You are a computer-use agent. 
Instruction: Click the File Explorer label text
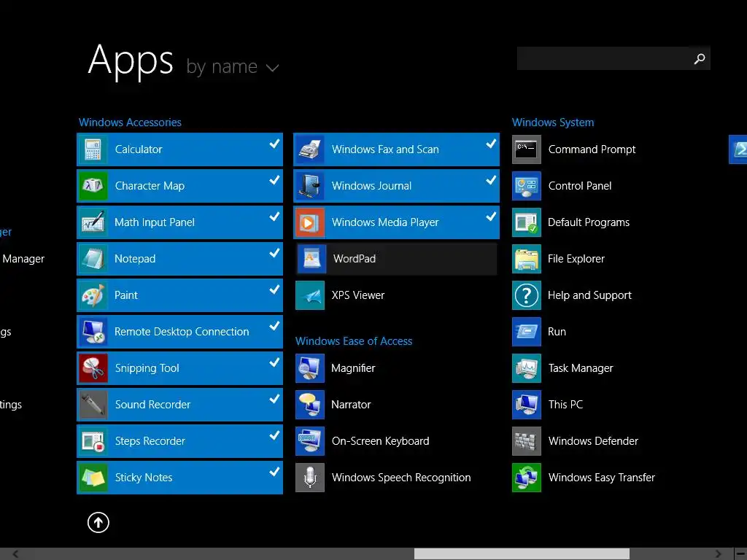(x=576, y=259)
